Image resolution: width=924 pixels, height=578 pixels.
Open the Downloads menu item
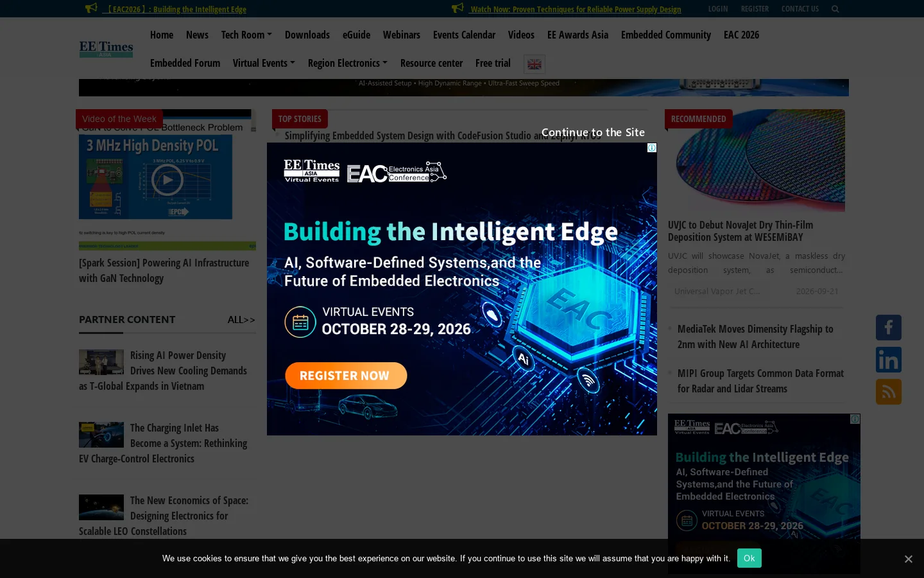(x=307, y=35)
